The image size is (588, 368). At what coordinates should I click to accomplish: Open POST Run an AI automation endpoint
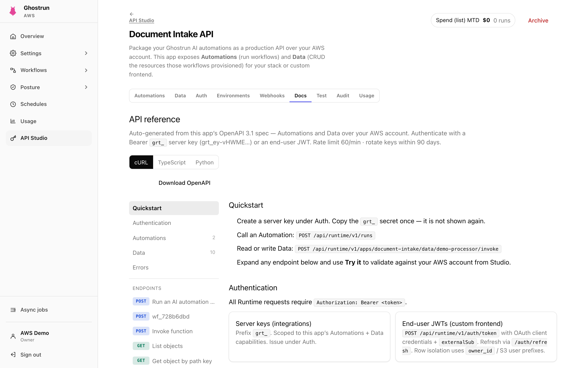point(174,302)
